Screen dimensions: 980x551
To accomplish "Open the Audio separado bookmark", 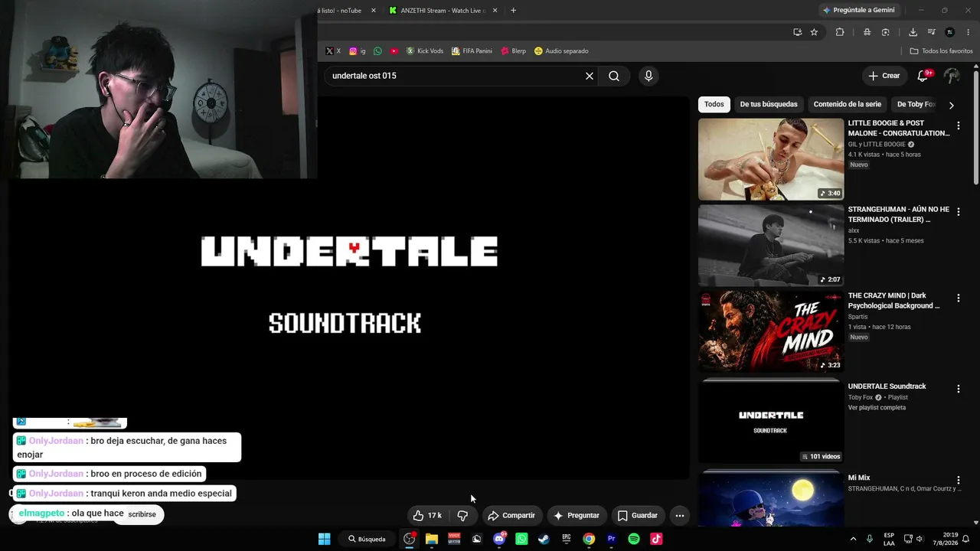I will click(561, 51).
